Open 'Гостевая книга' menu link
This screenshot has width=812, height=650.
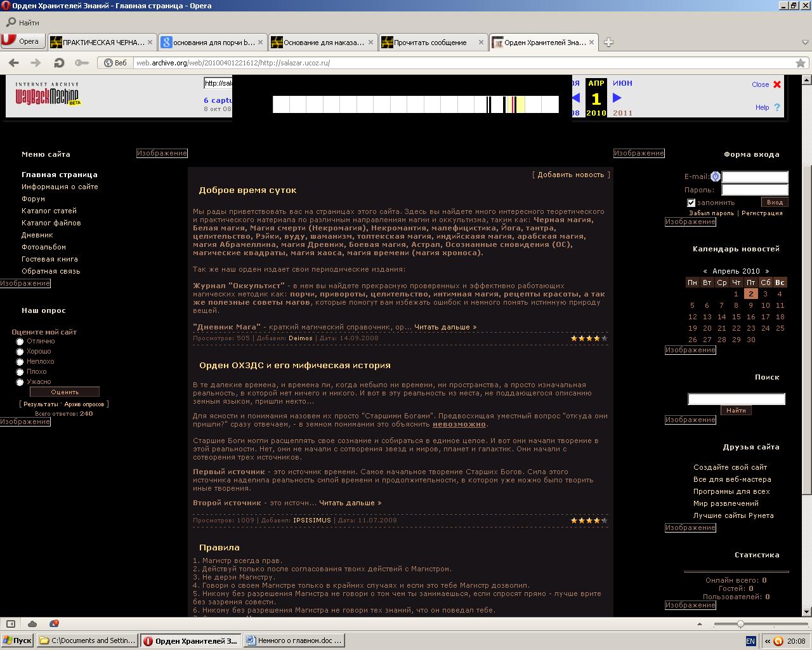[x=49, y=259]
